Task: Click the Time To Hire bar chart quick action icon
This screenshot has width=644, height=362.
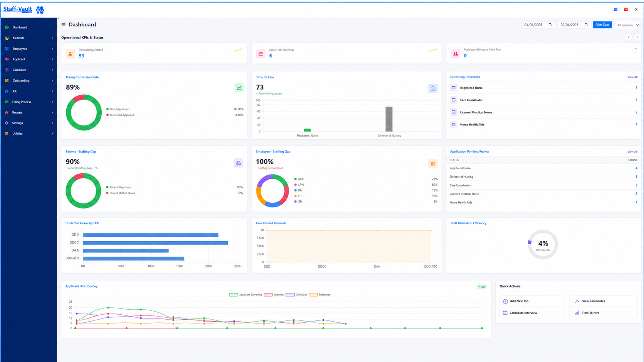Action: coord(577,313)
